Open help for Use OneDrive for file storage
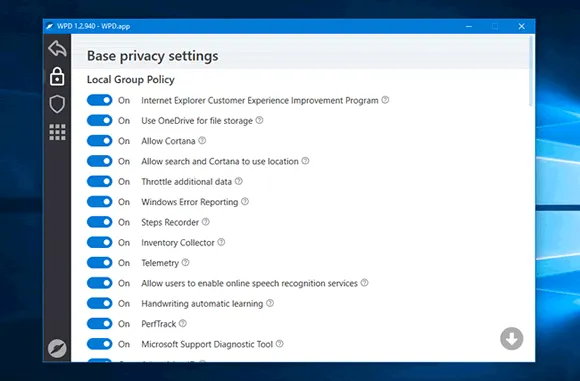The image size is (580, 381). pos(259,120)
